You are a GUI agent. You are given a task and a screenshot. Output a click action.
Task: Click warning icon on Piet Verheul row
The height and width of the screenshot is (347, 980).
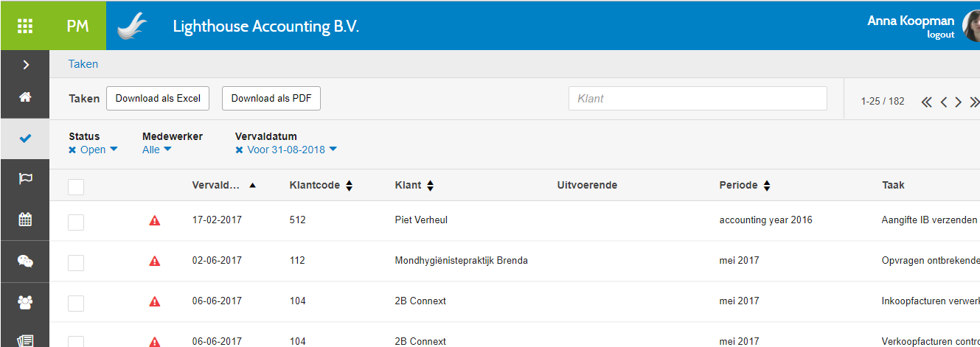(155, 220)
